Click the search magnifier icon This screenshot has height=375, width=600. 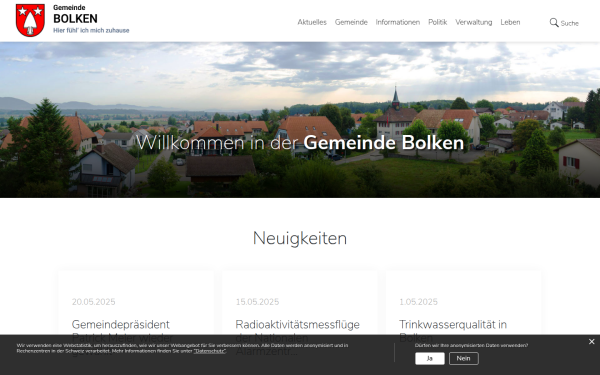(554, 23)
